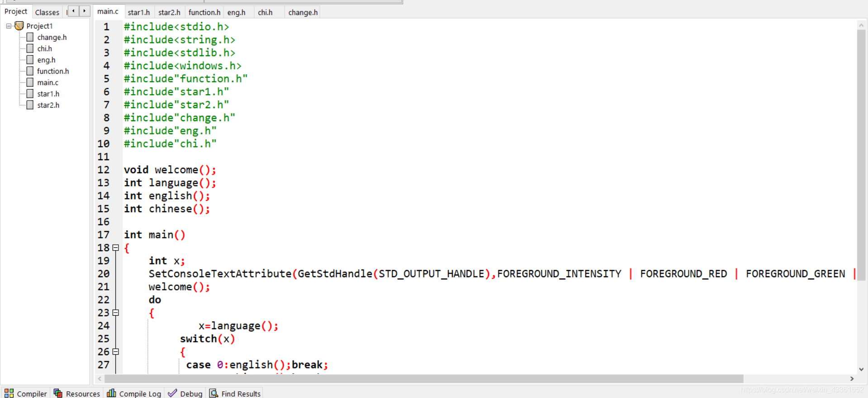Image resolution: width=868 pixels, height=398 pixels.
Task: Open the Compiler bottom tab
Action: (25, 393)
